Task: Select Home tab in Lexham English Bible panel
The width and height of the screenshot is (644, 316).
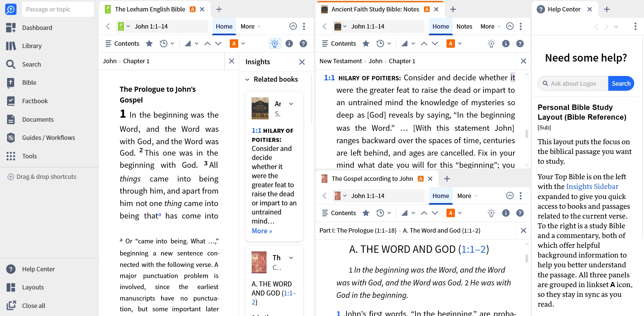Action: click(x=224, y=26)
